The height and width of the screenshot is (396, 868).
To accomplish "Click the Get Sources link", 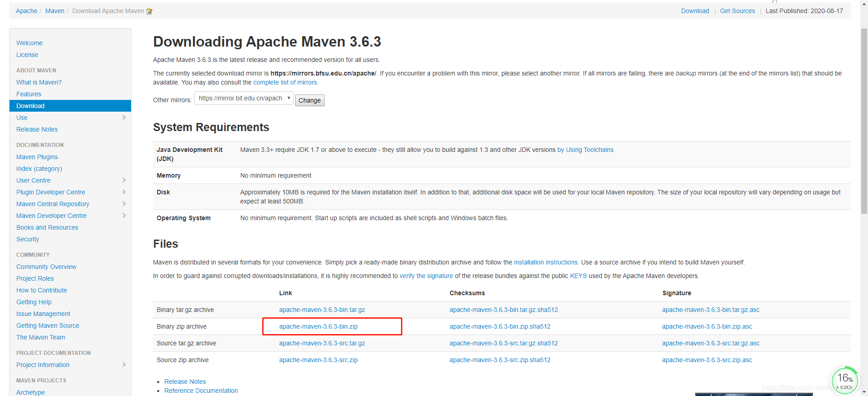I will (737, 11).
